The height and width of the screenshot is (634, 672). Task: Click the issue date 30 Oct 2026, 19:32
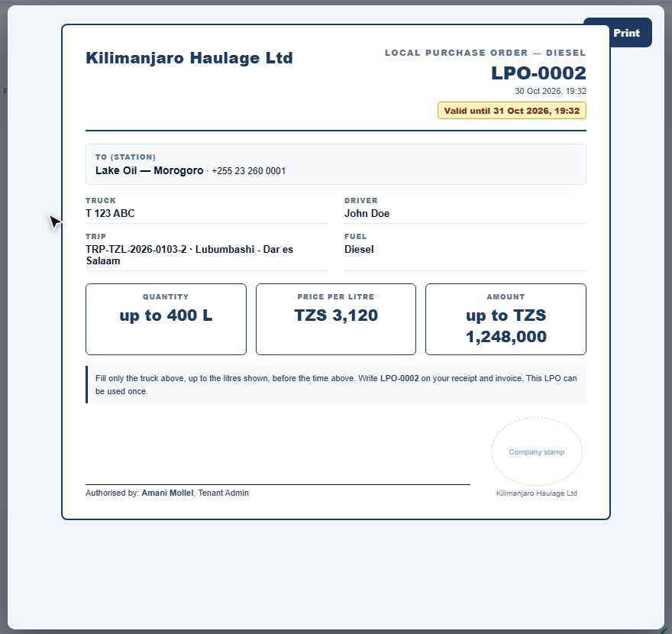[x=551, y=91]
